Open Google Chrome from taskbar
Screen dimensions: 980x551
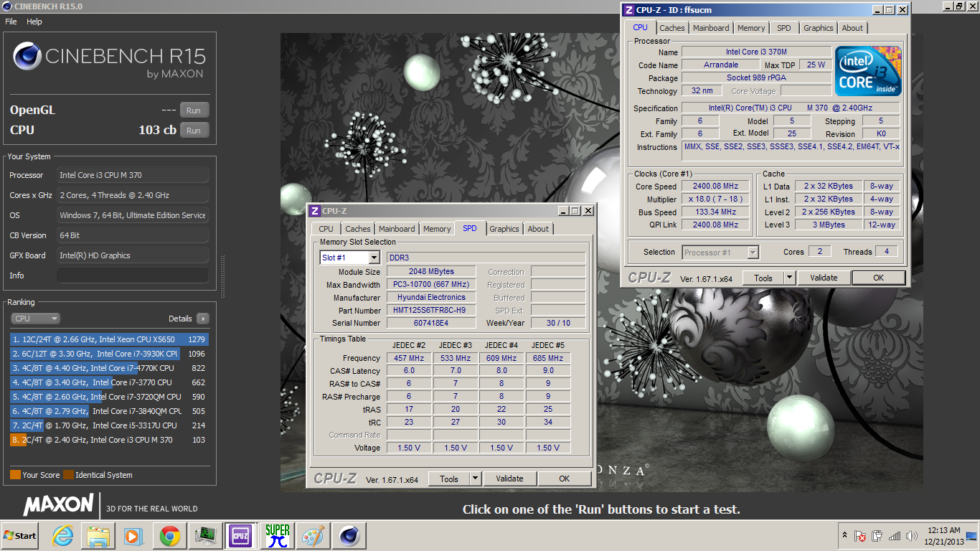coord(170,535)
